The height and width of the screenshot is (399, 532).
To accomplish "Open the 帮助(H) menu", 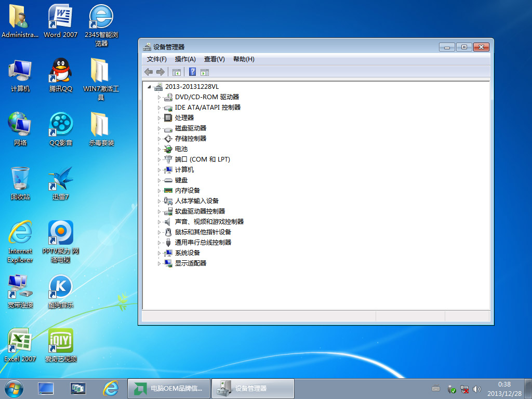I will (x=244, y=59).
